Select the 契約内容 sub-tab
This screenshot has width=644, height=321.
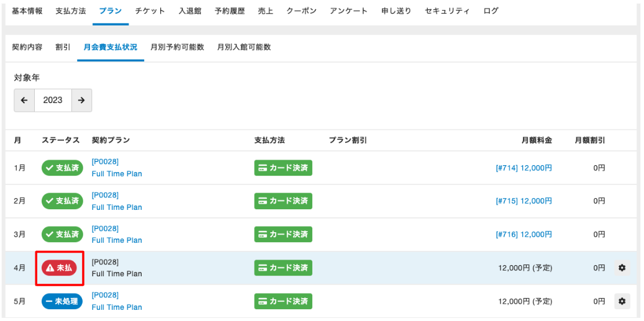coord(27,47)
